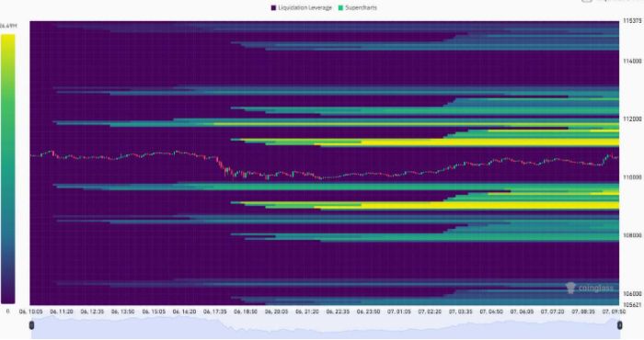Image resolution: width=644 pixels, height=340 pixels.
Task: Click the green Supercharts legend square
Action: pos(340,7)
